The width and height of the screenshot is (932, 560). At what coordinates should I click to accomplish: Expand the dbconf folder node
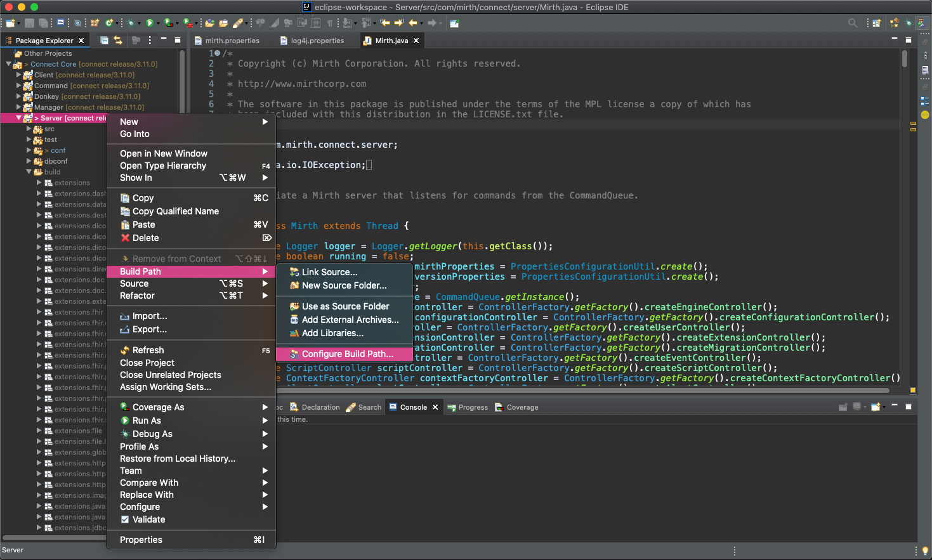tap(29, 161)
